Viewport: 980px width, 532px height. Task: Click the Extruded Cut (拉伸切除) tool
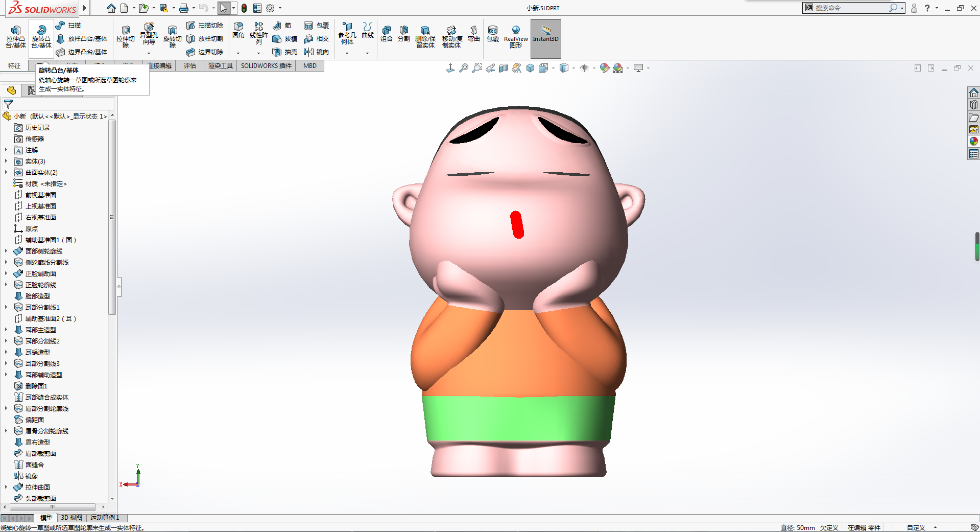pos(125,37)
